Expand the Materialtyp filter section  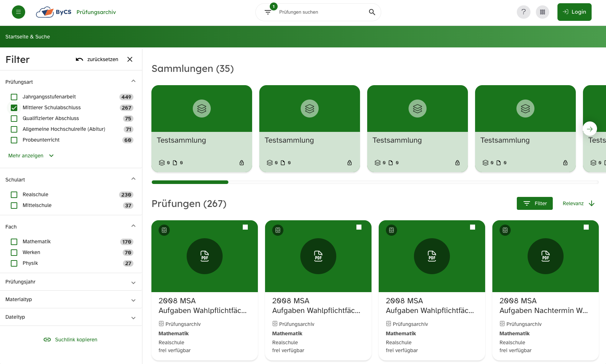pyautogui.click(x=71, y=300)
